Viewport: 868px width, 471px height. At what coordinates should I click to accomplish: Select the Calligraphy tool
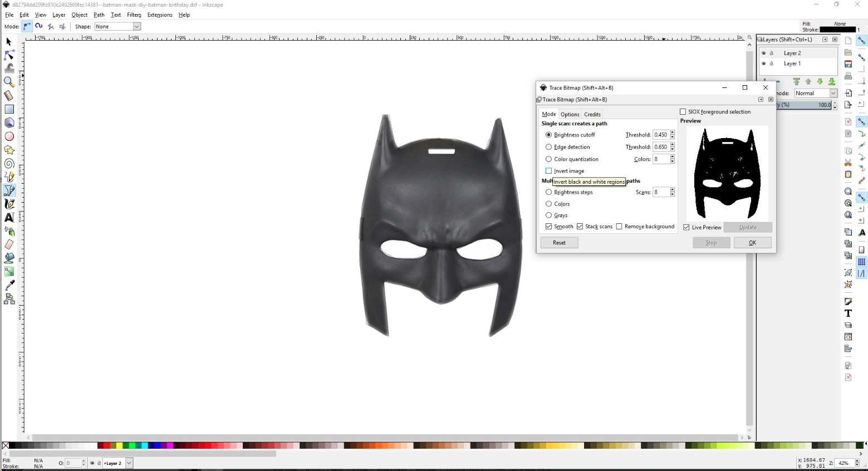tap(9, 204)
